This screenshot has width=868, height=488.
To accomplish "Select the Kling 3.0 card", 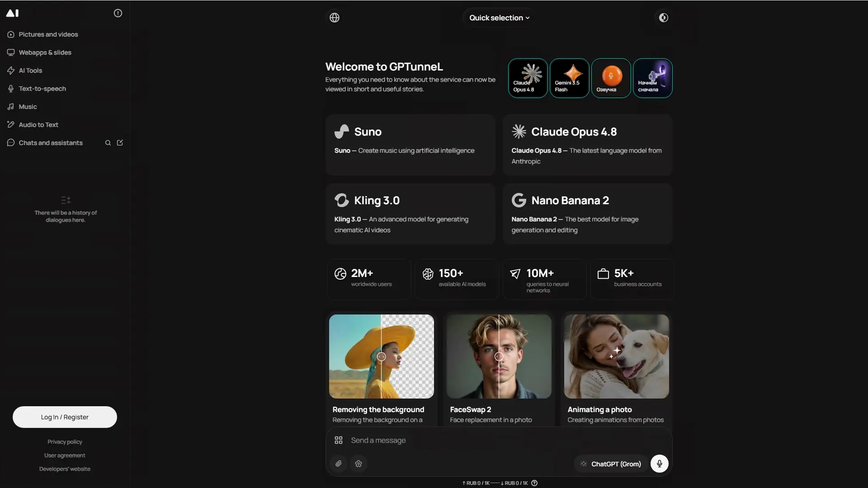I will click(x=410, y=214).
